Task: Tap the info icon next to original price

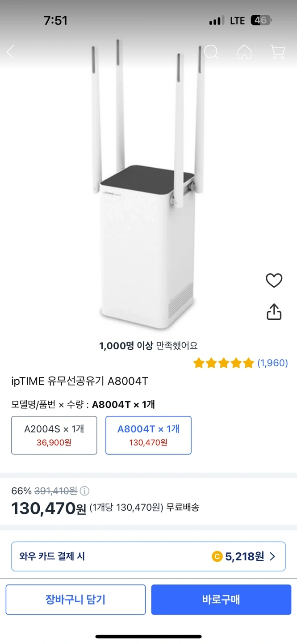Action: tap(85, 491)
